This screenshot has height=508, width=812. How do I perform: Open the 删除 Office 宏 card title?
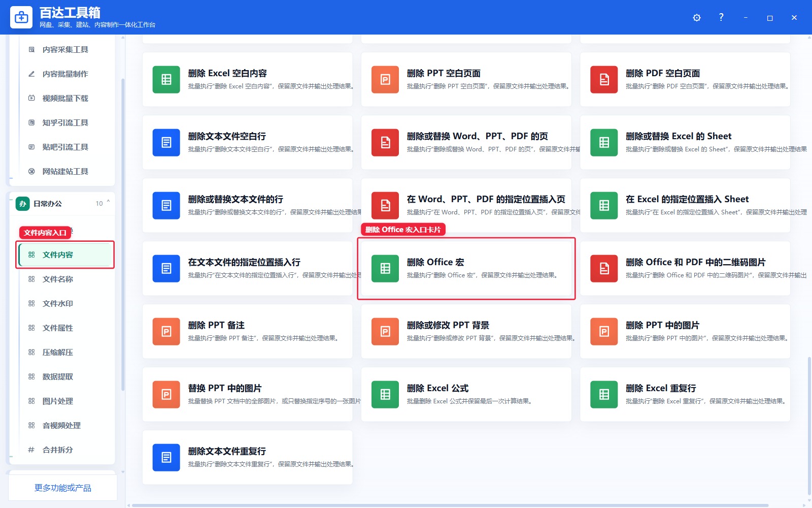click(x=435, y=262)
